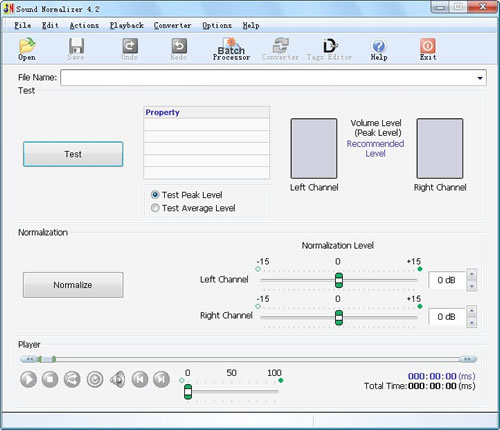The image size is (500, 430).
Task: Click the Right Channel 0 dB value field
Action: 447,317
